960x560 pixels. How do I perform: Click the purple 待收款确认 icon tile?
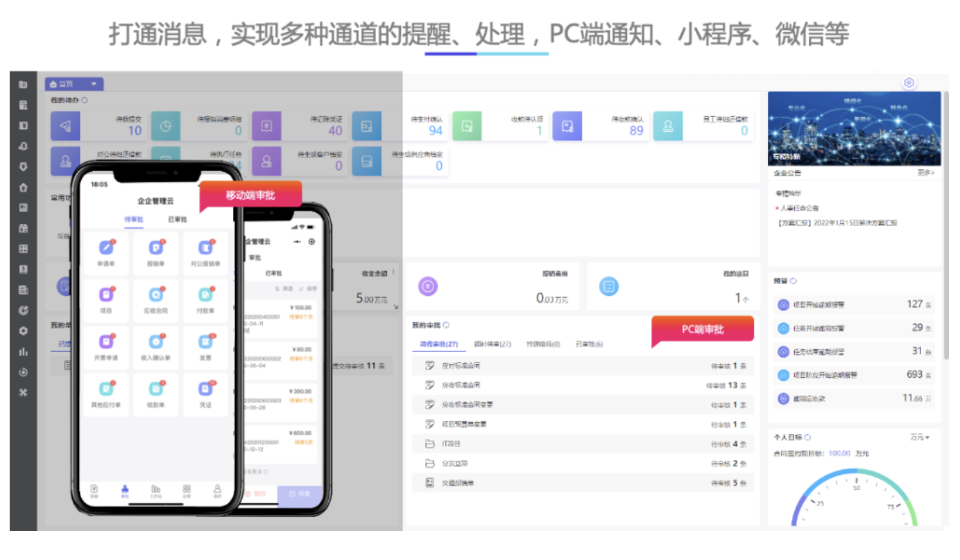(567, 126)
